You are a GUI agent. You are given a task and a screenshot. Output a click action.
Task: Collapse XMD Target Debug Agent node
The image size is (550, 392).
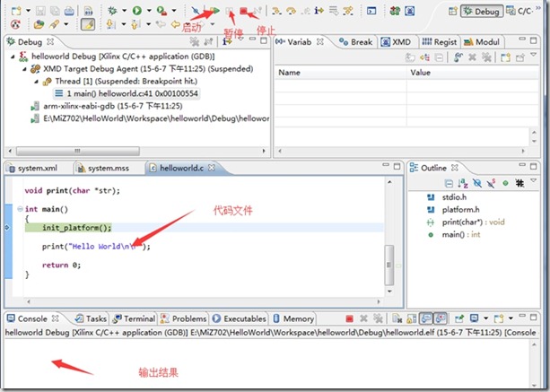pyautogui.click(x=24, y=69)
